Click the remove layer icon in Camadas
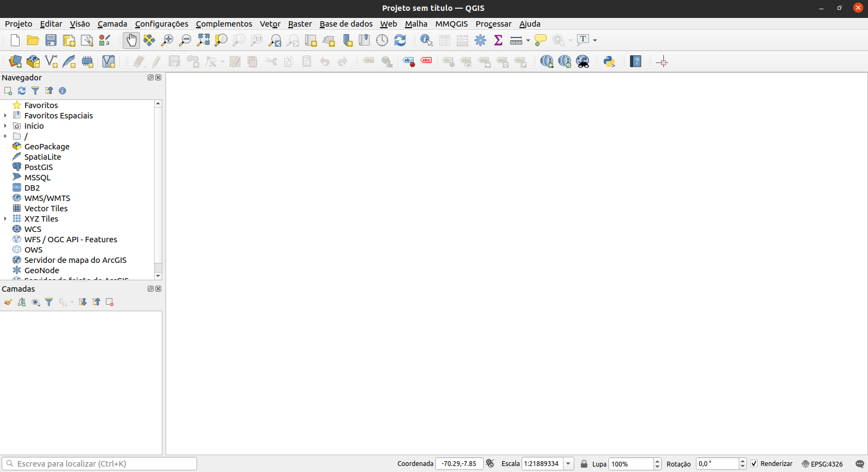This screenshot has width=868, height=472. pyautogui.click(x=110, y=302)
